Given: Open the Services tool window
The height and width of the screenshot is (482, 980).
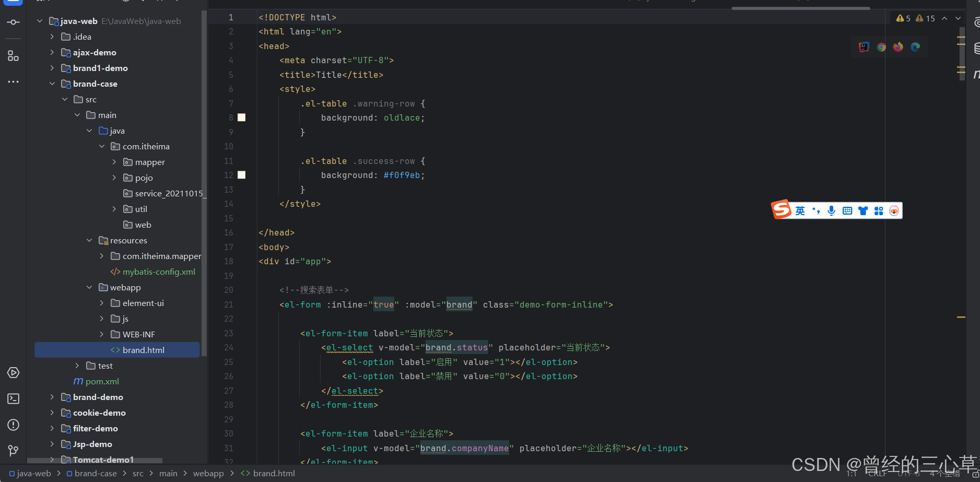Looking at the screenshot, I should [x=13, y=372].
